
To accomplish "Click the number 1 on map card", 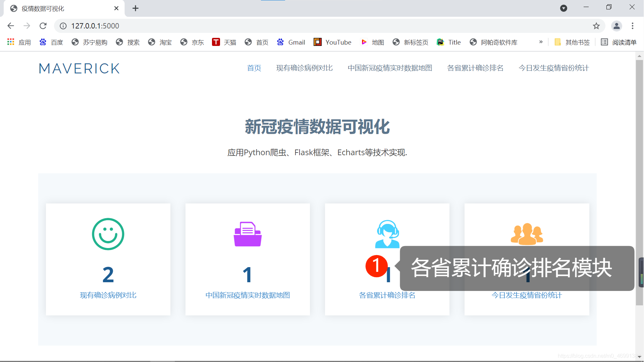I will [x=248, y=275].
